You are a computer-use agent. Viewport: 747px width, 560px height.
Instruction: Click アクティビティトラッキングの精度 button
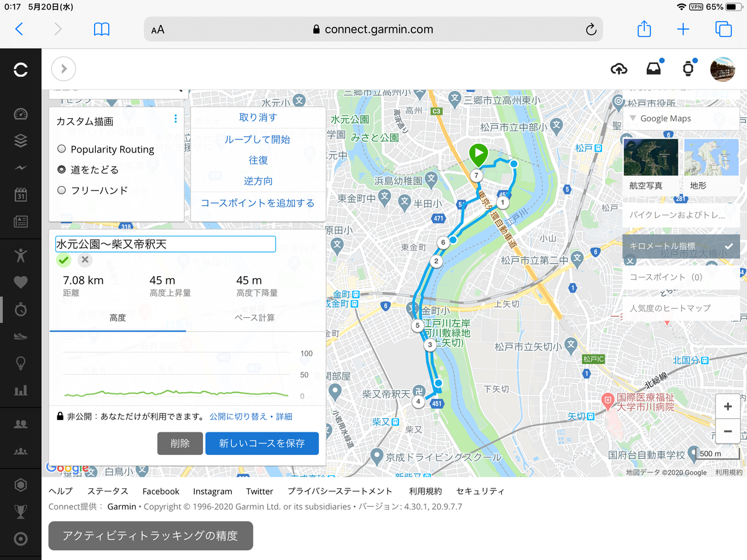(151, 536)
